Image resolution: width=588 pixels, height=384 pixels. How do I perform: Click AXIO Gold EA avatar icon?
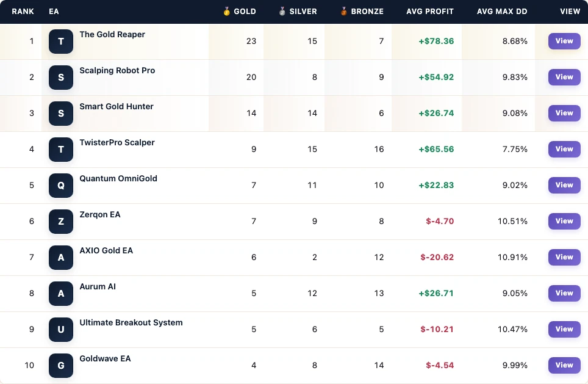[x=61, y=258]
